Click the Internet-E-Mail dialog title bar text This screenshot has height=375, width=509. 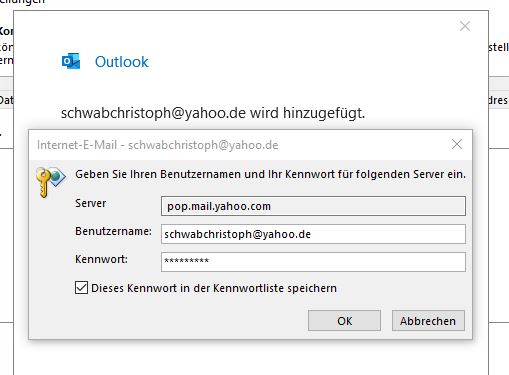[158, 145]
